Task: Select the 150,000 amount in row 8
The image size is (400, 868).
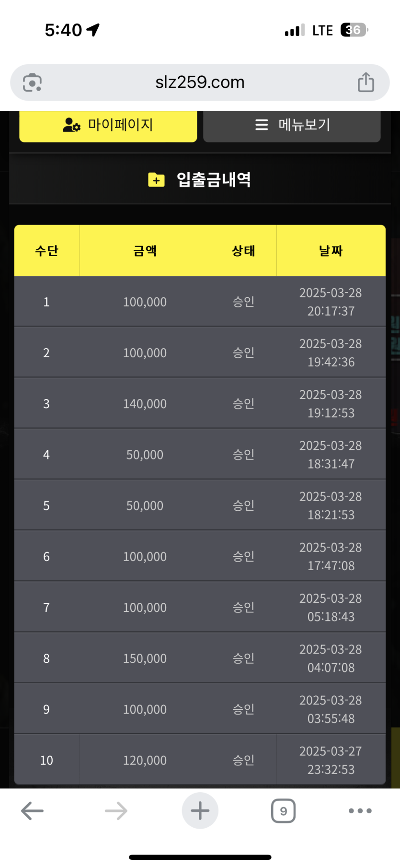Action: pos(145,658)
